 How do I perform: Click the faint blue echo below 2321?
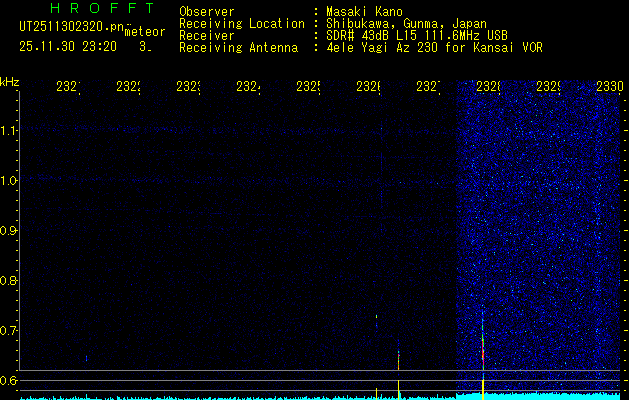[86, 358]
